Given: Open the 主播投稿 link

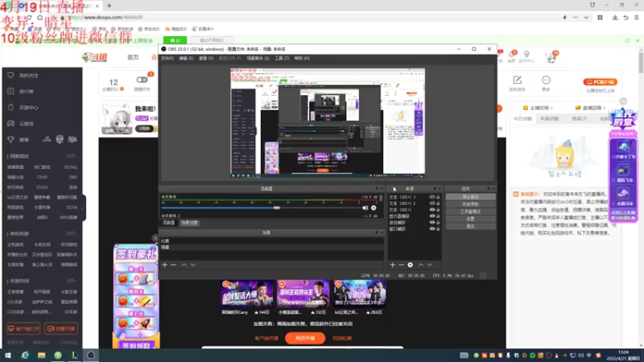Looking at the screenshot, I should 538,108.
